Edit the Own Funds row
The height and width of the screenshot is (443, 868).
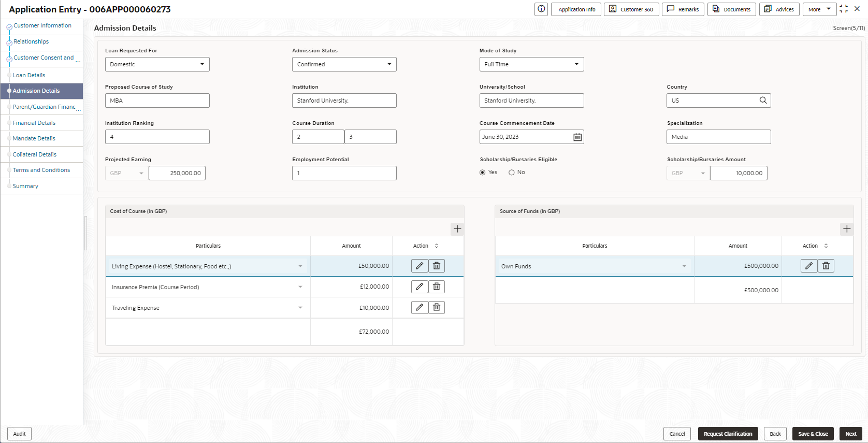809,266
